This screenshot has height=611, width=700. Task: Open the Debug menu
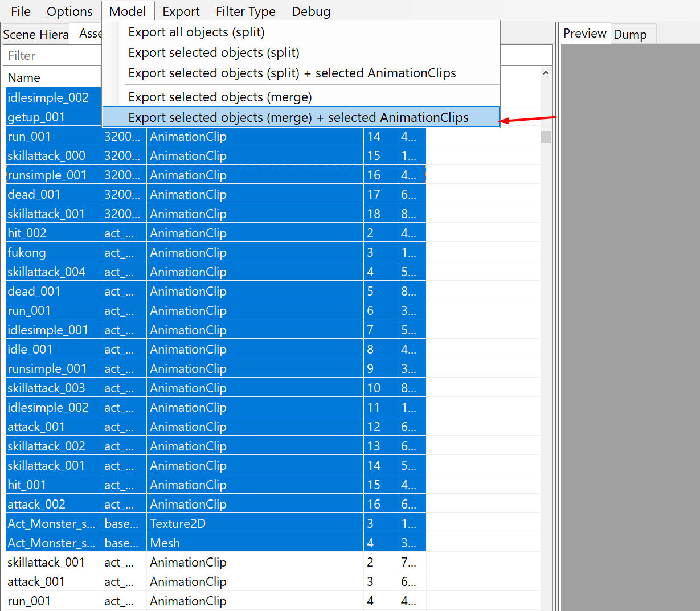311,11
